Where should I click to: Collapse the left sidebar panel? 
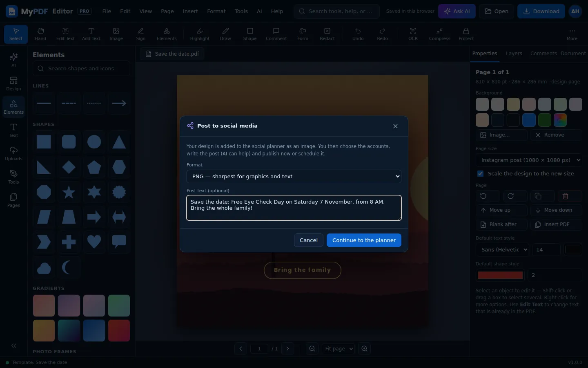click(13, 346)
